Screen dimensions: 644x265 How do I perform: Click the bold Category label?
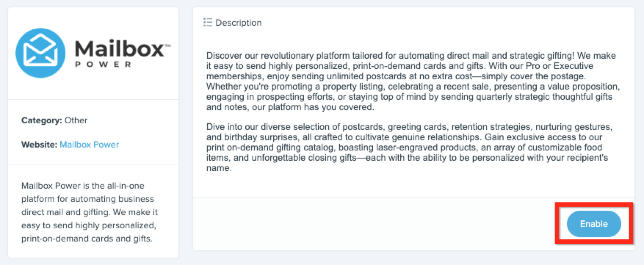coord(41,120)
